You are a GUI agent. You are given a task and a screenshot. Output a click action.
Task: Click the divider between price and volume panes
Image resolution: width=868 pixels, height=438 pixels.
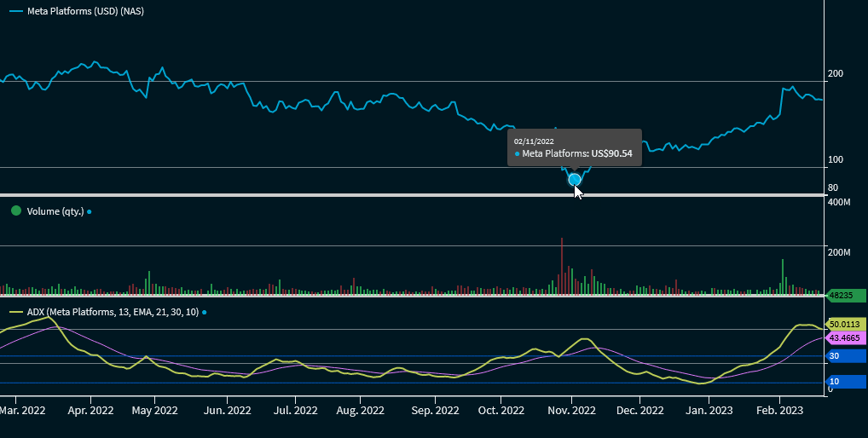pos(412,196)
